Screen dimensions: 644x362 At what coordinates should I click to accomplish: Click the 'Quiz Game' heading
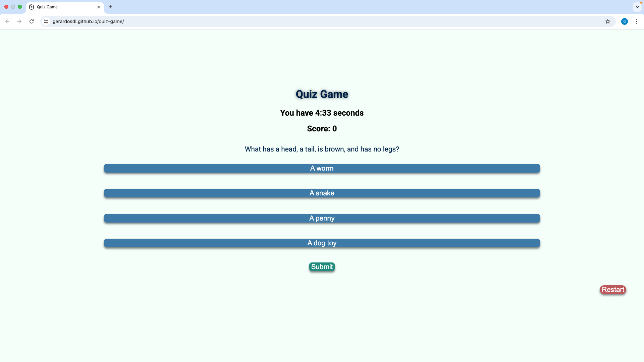[x=322, y=94]
